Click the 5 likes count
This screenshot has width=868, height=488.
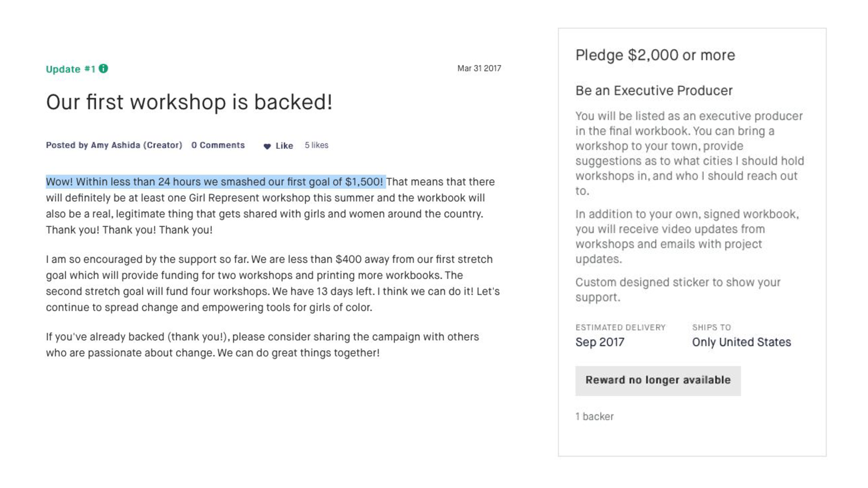317,145
